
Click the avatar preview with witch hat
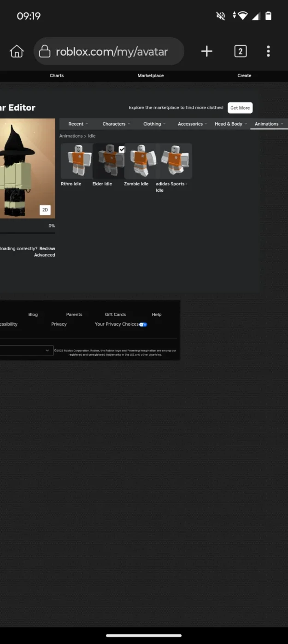click(x=28, y=168)
